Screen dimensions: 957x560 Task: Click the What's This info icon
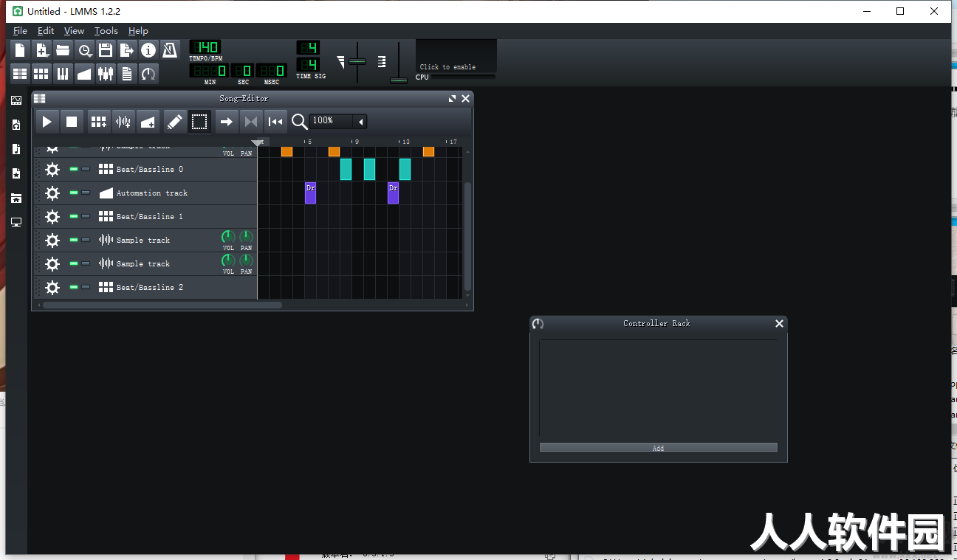click(148, 50)
